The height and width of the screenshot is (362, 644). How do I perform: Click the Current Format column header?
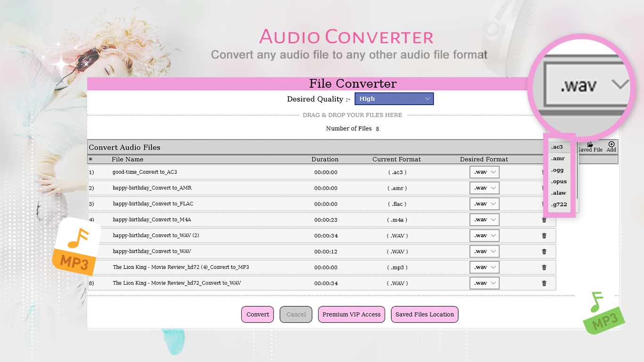coord(396,159)
